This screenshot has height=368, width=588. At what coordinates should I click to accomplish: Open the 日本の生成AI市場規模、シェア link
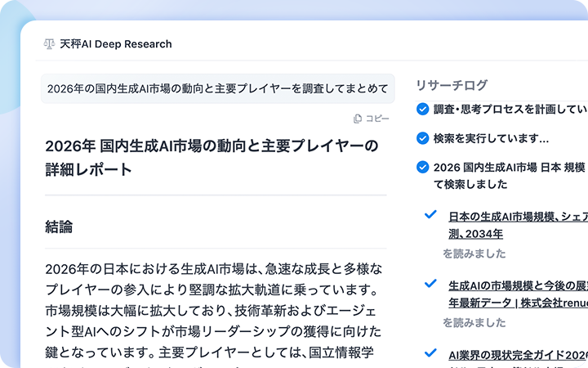(519, 225)
